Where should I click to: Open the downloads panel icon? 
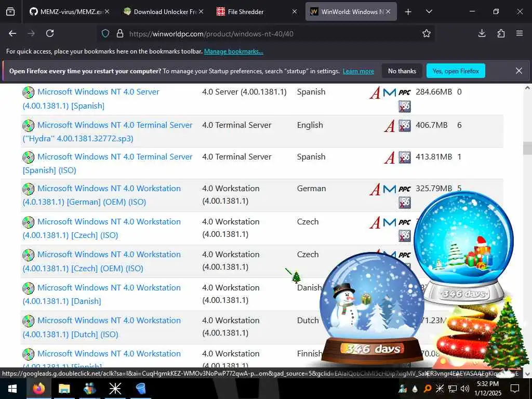482,33
